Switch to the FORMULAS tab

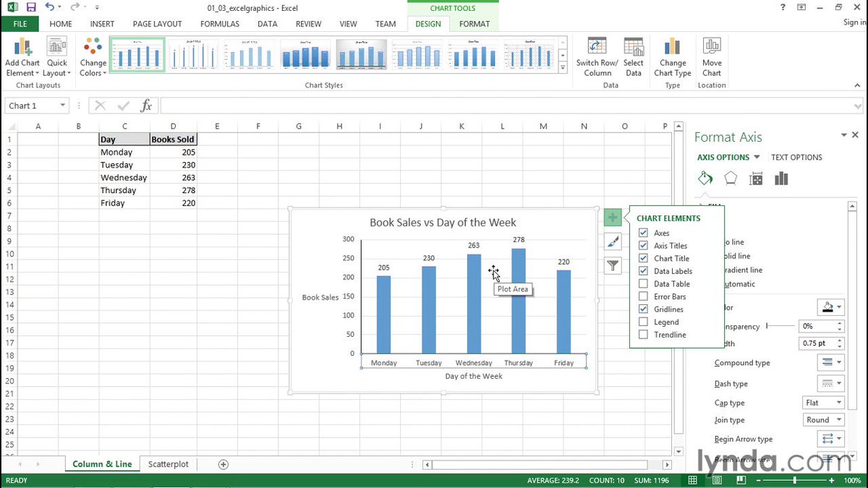220,24
